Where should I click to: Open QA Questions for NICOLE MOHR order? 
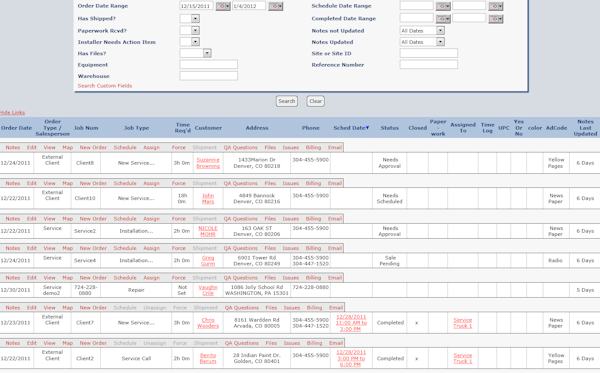point(241,219)
